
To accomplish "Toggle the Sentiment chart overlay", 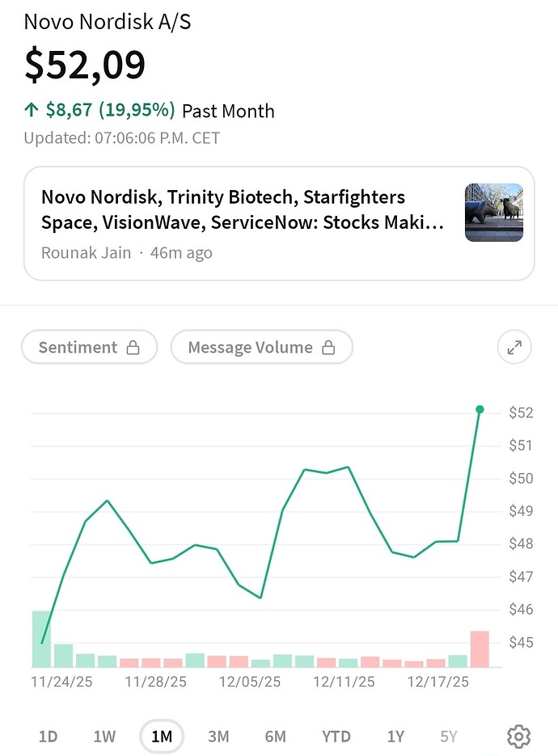I will (89, 347).
